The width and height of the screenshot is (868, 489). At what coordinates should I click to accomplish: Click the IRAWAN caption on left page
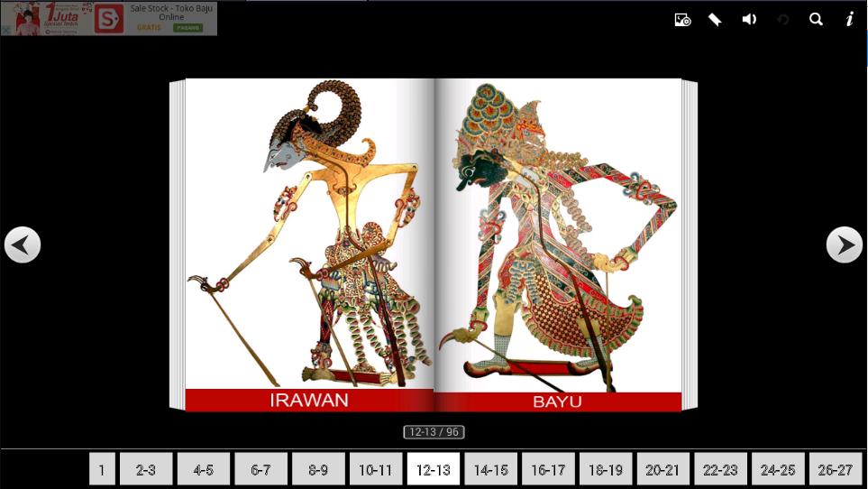[x=309, y=400]
